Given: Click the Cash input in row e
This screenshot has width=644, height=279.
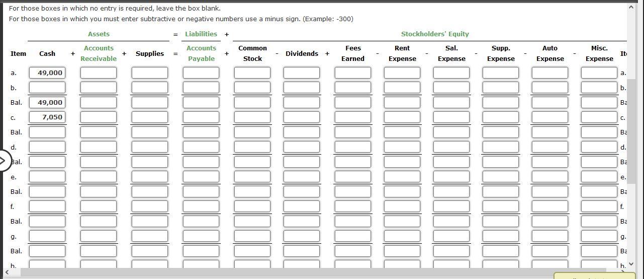Looking at the screenshot, I should click(47, 177).
